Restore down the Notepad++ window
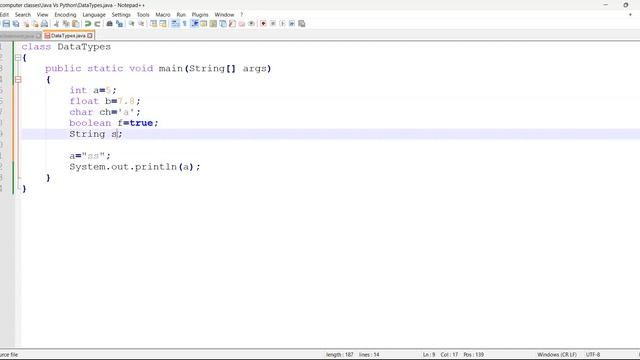 [626, 5]
